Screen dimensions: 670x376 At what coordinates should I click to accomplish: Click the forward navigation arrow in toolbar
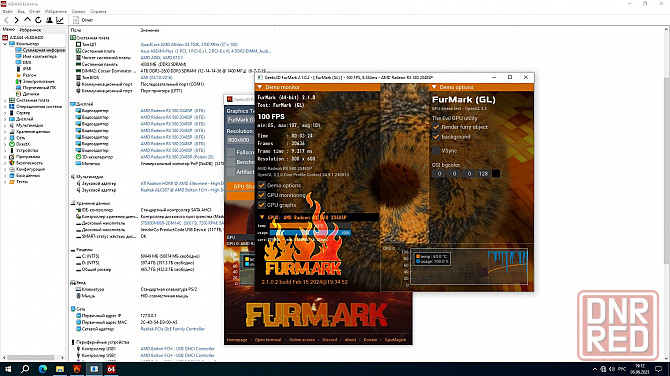[x=17, y=20]
